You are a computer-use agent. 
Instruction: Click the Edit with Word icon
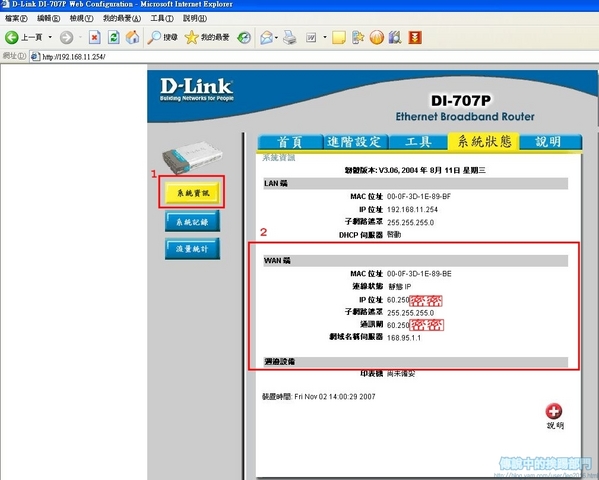click(311, 37)
